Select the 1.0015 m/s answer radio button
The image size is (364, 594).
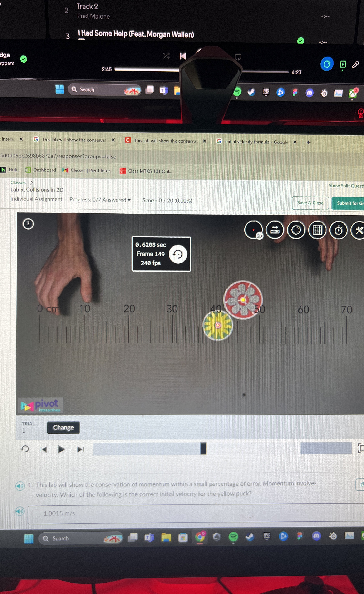point(36,513)
